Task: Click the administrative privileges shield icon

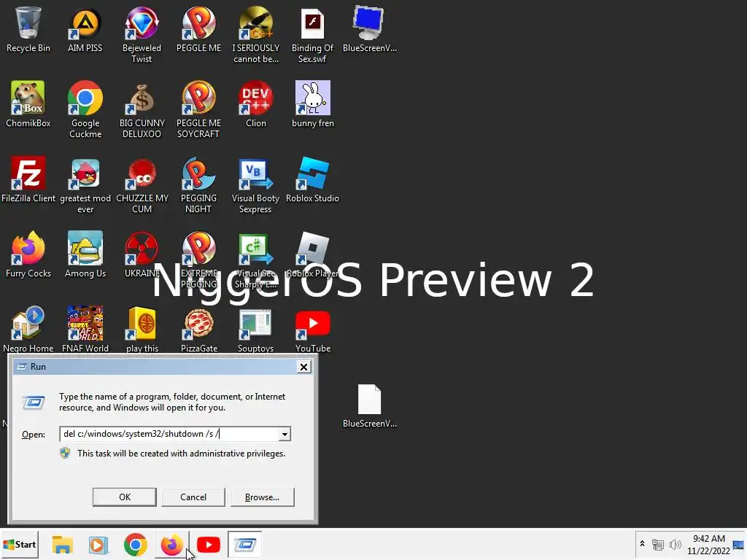Action: (65, 454)
